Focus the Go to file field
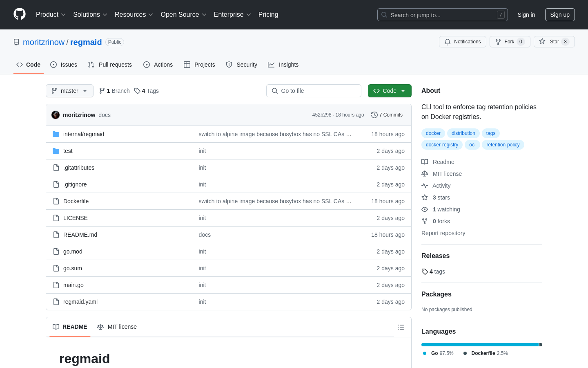The image size is (588, 368). (x=314, y=91)
